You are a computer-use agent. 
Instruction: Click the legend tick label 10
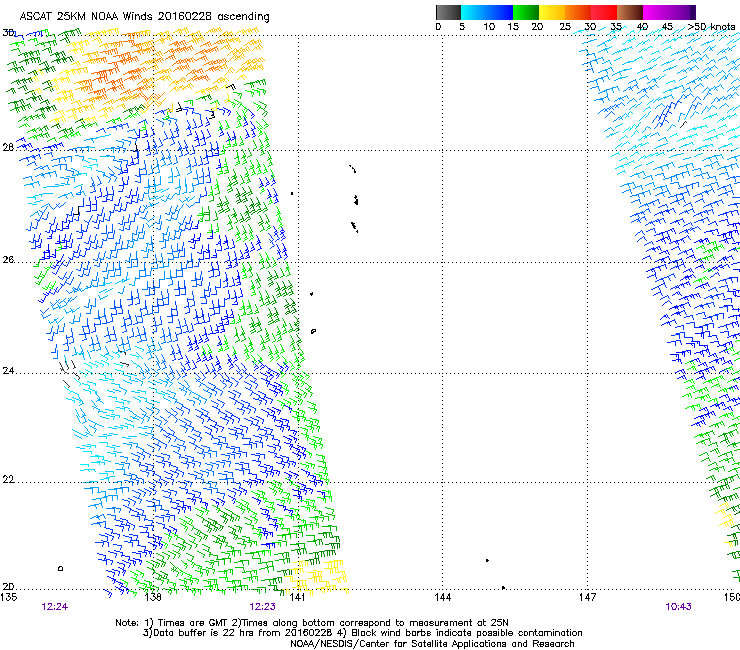coord(489,27)
